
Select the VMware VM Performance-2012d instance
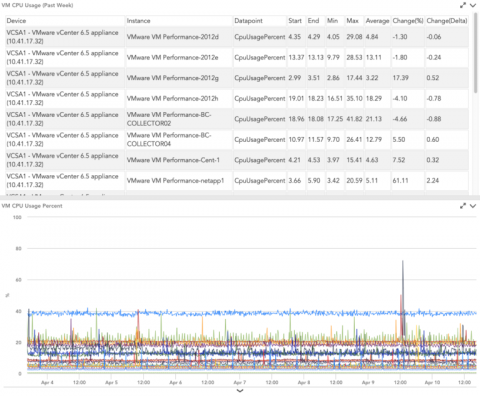[173, 37]
